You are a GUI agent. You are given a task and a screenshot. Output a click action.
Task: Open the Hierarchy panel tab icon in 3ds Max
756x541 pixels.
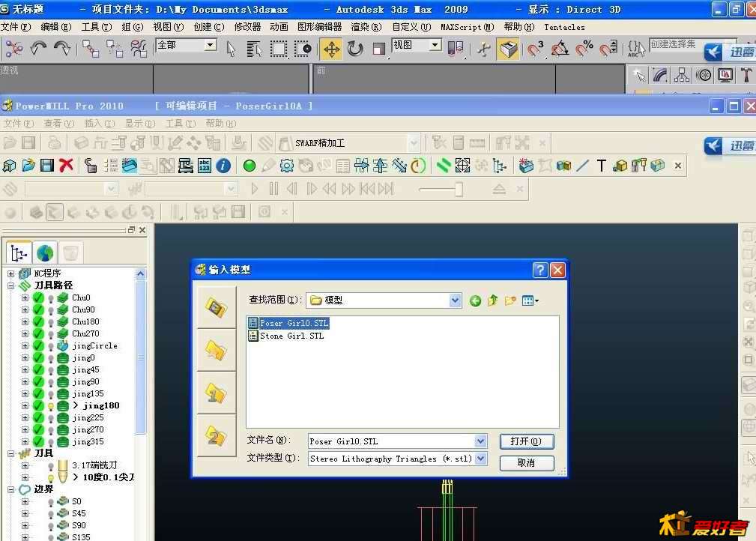(x=682, y=75)
